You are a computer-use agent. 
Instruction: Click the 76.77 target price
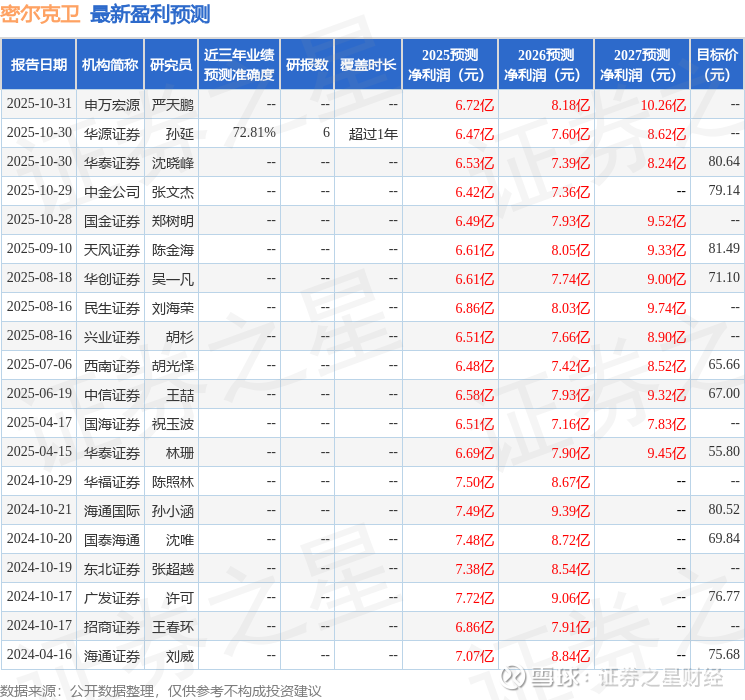point(724,596)
